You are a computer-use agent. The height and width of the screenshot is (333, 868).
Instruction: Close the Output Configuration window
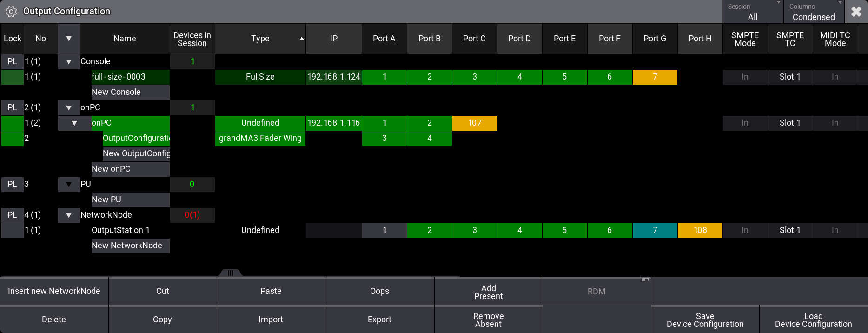[856, 12]
